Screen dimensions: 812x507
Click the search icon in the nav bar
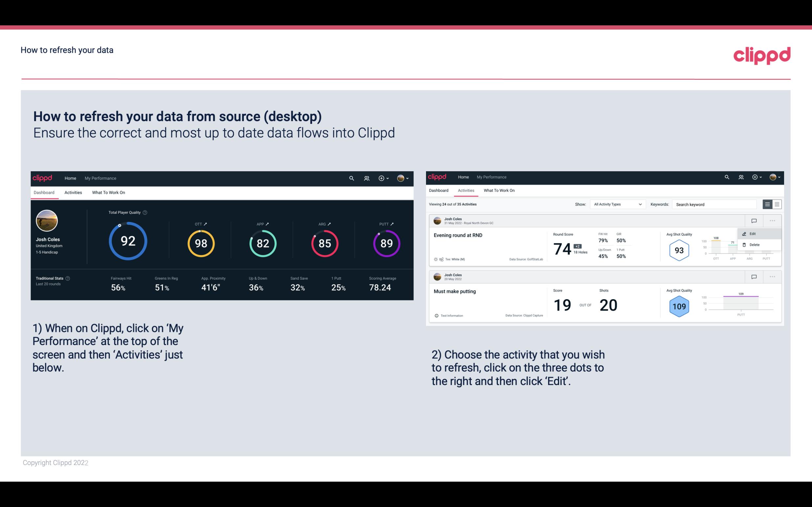tap(351, 178)
